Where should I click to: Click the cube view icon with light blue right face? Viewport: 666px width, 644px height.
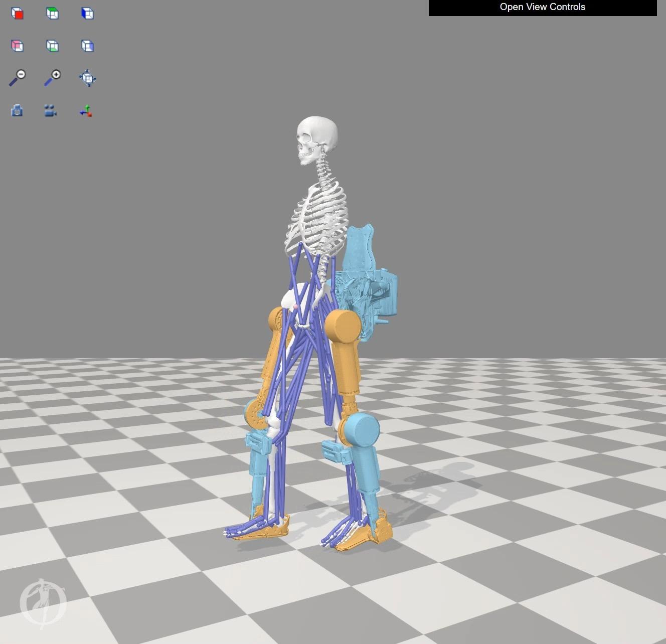point(87,46)
